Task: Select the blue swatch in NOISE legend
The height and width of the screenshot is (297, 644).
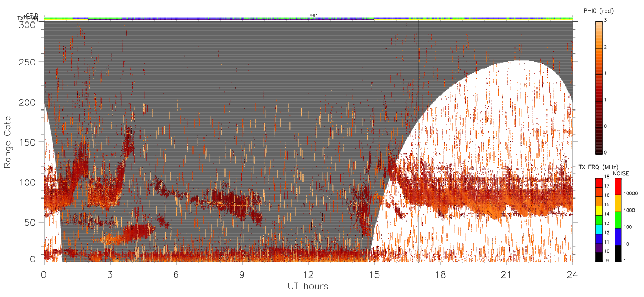Action: 618,237
